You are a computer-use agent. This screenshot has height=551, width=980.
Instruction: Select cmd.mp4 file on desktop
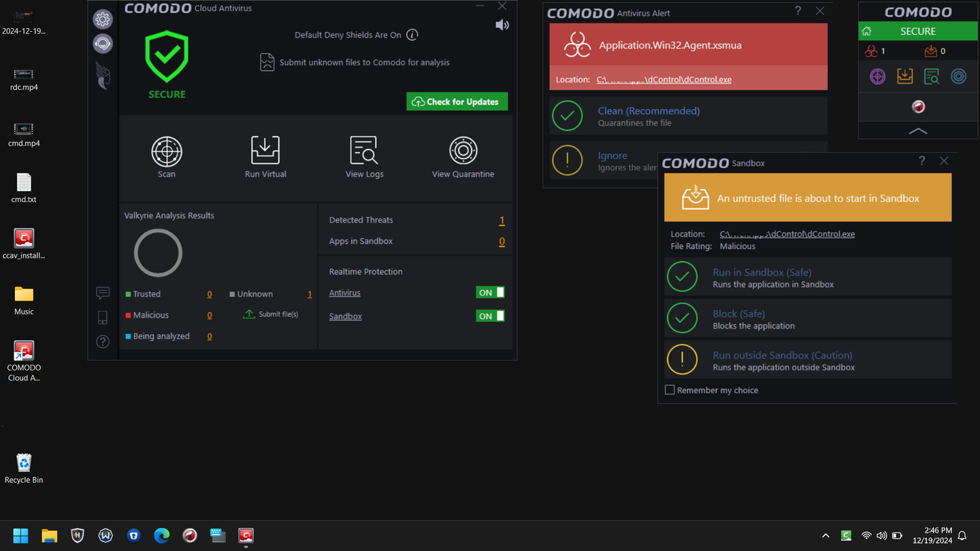(x=24, y=134)
